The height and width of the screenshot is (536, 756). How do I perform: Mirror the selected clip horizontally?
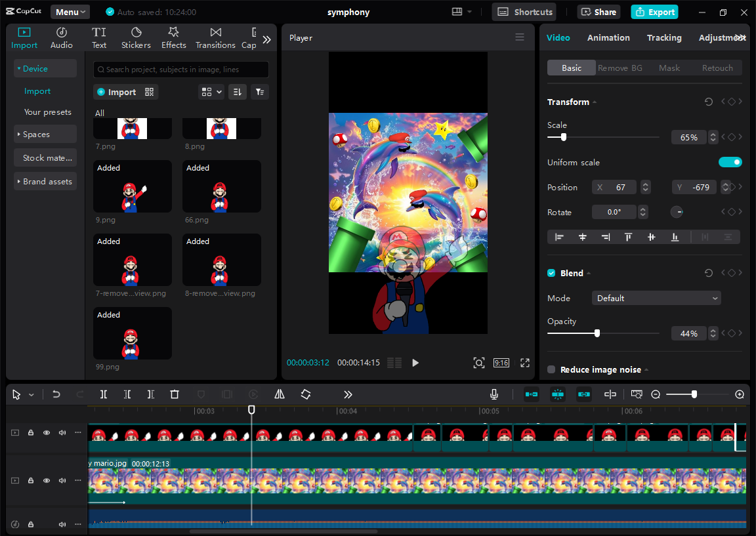pos(280,394)
